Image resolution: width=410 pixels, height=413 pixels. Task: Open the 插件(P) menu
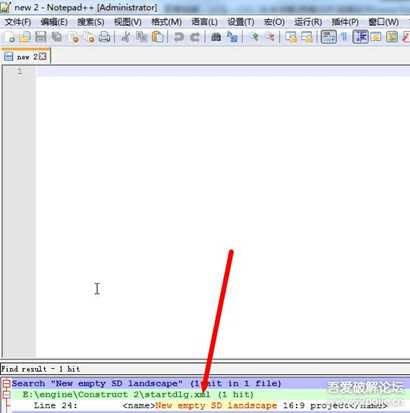(x=345, y=22)
